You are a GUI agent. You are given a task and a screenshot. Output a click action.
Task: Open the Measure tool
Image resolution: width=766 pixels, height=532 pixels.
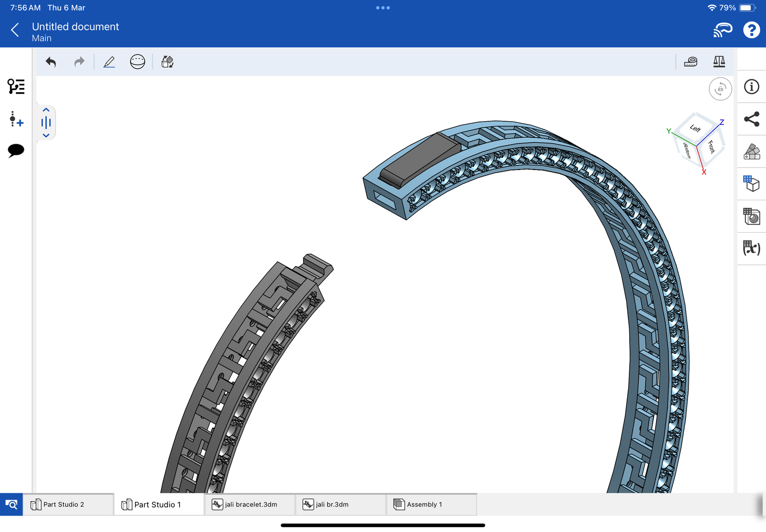point(691,62)
